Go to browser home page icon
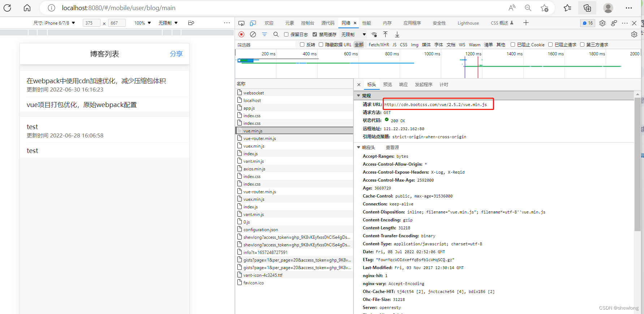Screen dimensions: 644x314 [x=27, y=8]
